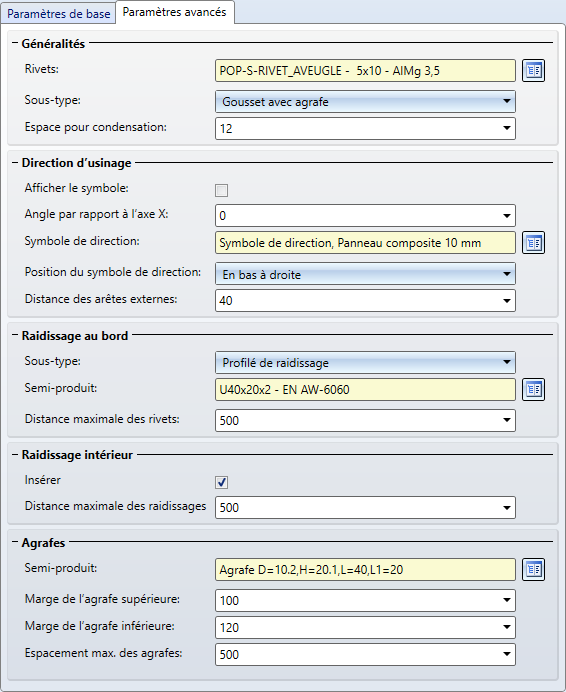566x692 pixels.
Task: Expand Espacement max. des agrafes dropdown
Action: (507, 654)
